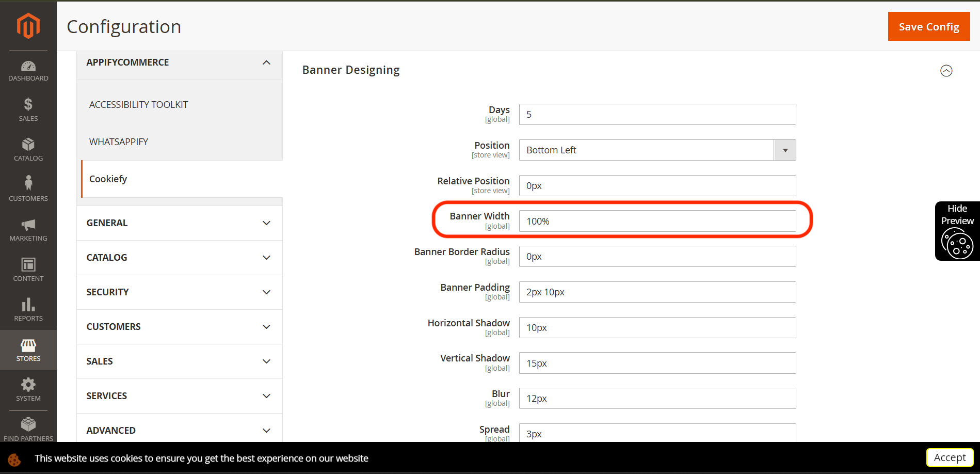The image size is (980, 474).
Task: Expand the SECURITY config group
Action: point(180,292)
